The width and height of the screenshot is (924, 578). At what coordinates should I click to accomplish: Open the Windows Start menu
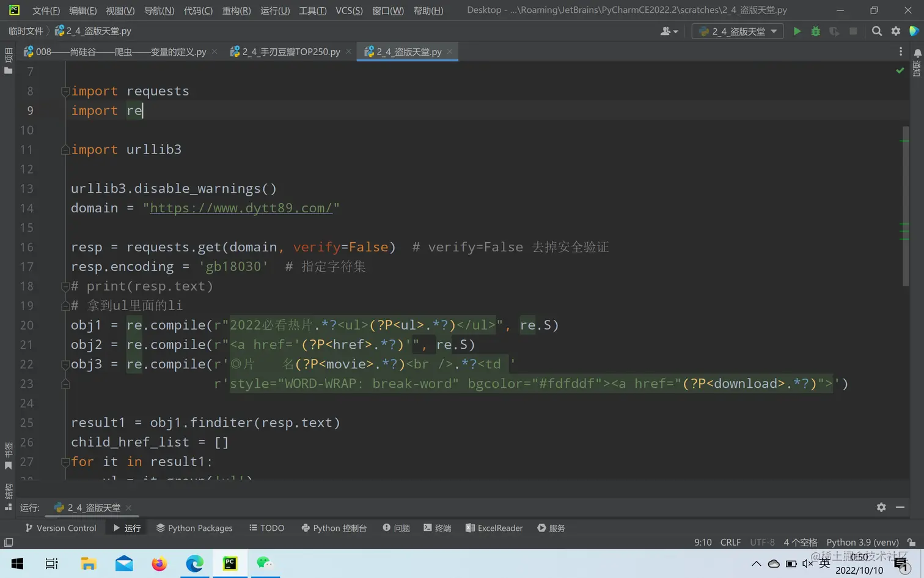pyautogui.click(x=17, y=563)
